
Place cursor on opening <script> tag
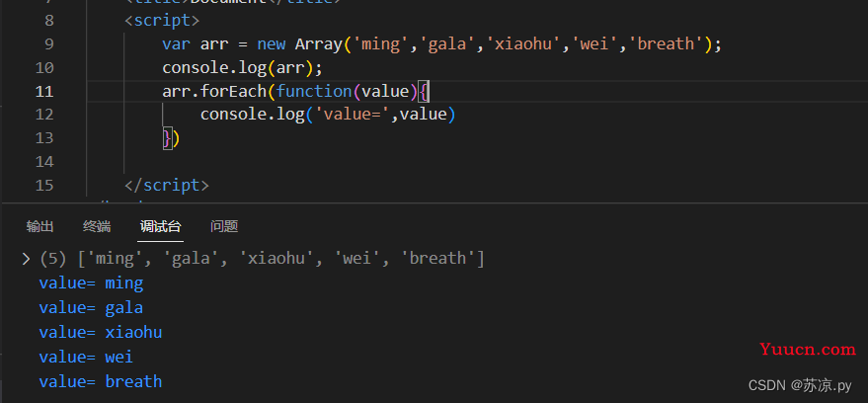[x=162, y=21]
